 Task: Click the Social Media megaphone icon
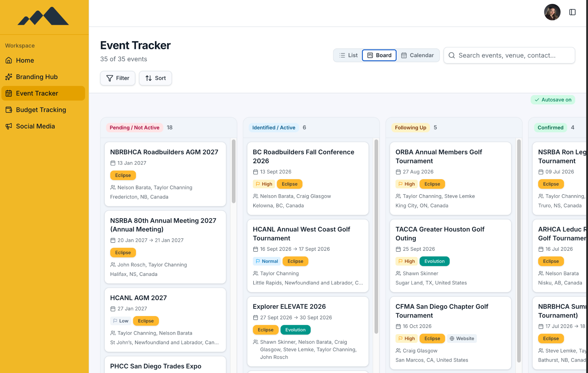9,126
